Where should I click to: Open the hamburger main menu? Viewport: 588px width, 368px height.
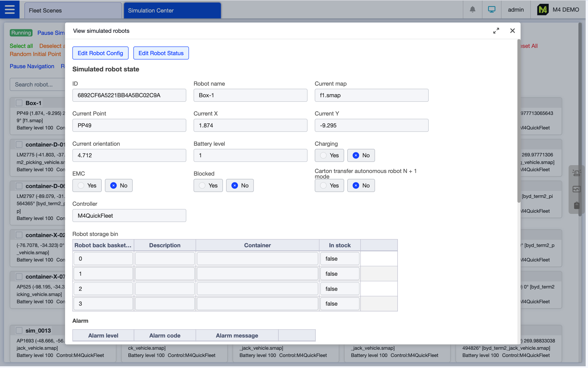click(x=10, y=10)
